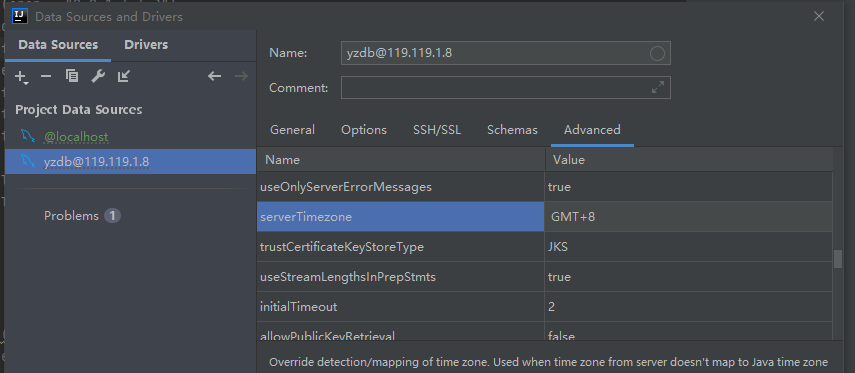
Task: Switch to Data Sources tab
Action: point(58,45)
